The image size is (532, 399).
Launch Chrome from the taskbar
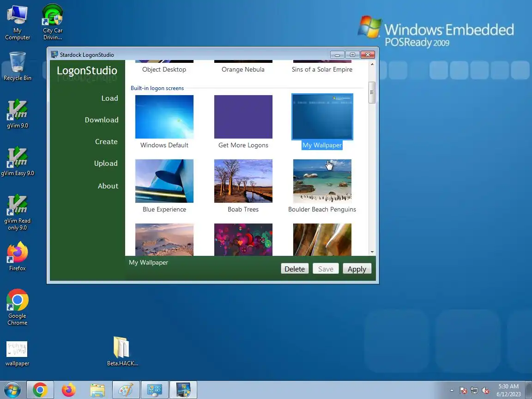pos(40,390)
